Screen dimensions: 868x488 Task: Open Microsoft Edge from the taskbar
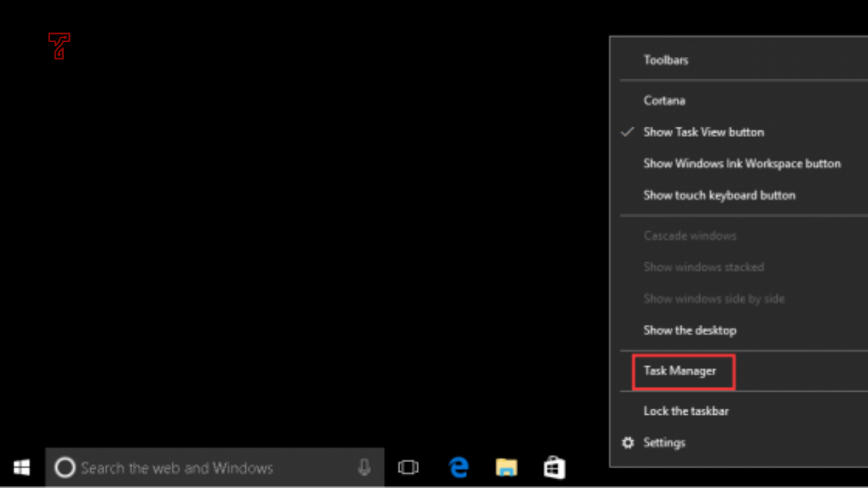click(458, 467)
